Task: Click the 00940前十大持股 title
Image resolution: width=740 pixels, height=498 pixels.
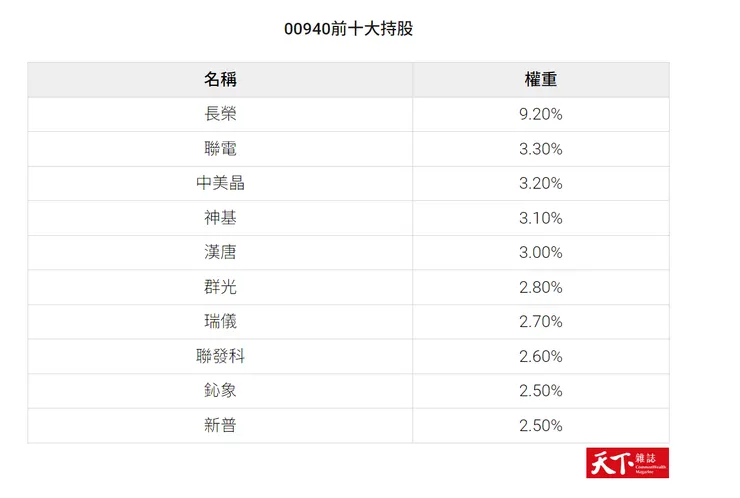Action: (x=348, y=29)
